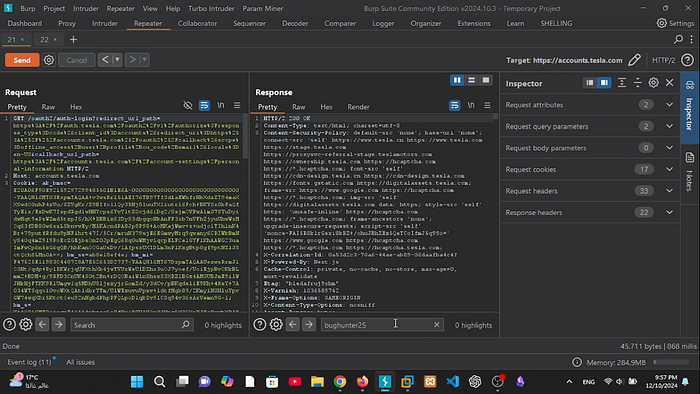This screenshot has width=700, height=394.
Task: Open the Turbo Intruder menu
Action: 211,8
